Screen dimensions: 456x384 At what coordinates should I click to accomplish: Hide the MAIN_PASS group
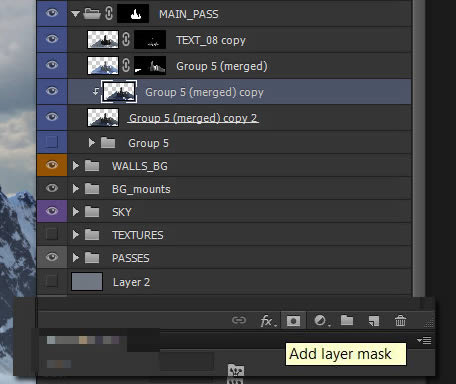pyautogui.click(x=52, y=13)
